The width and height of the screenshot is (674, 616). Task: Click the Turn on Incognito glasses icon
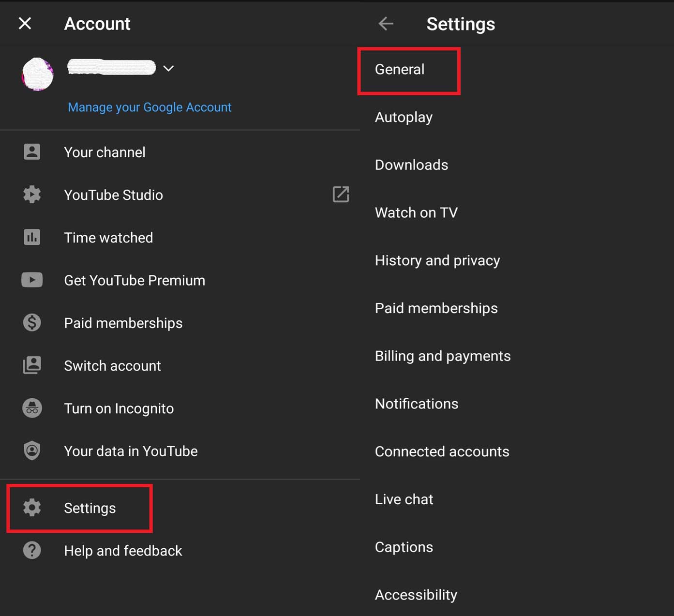pos(31,408)
